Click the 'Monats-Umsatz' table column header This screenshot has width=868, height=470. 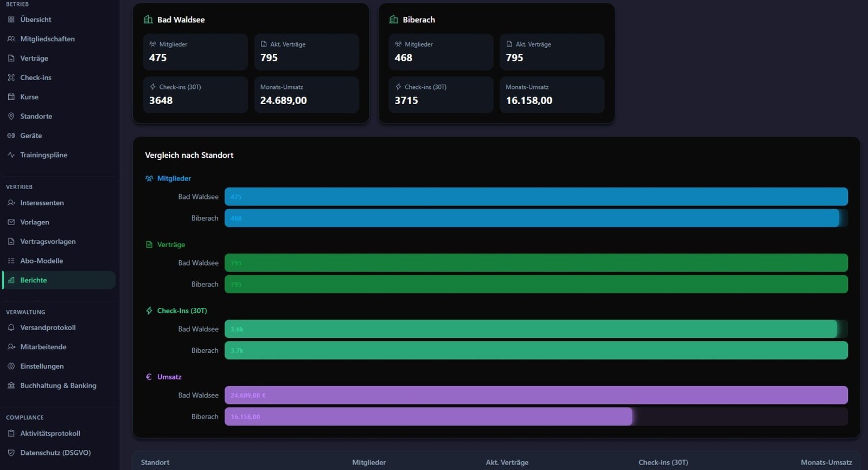click(826, 462)
